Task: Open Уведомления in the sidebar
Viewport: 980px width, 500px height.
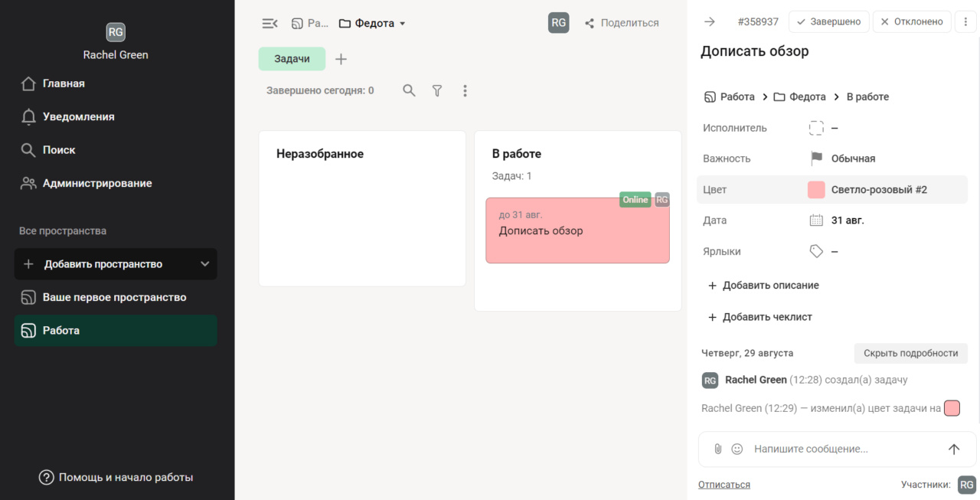Action: point(78,116)
